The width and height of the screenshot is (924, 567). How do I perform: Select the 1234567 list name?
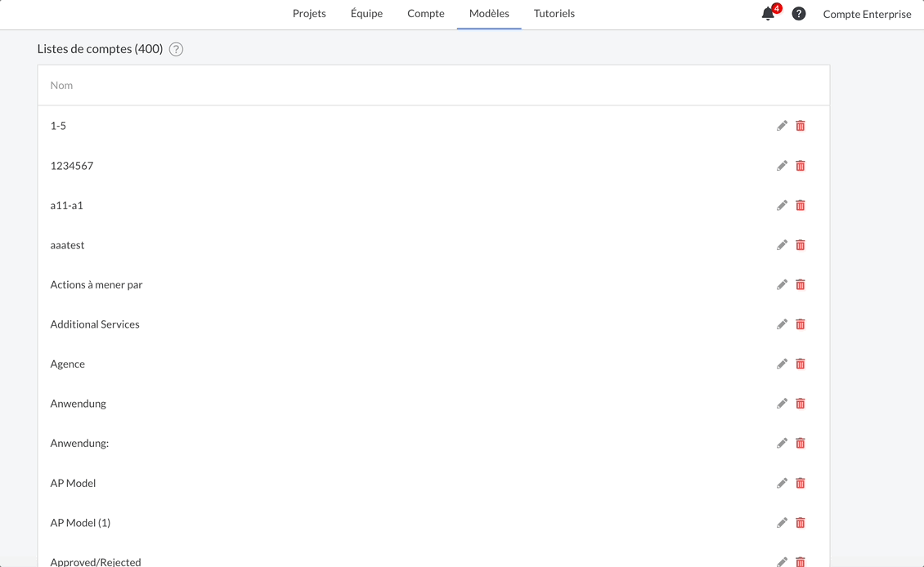click(72, 166)
